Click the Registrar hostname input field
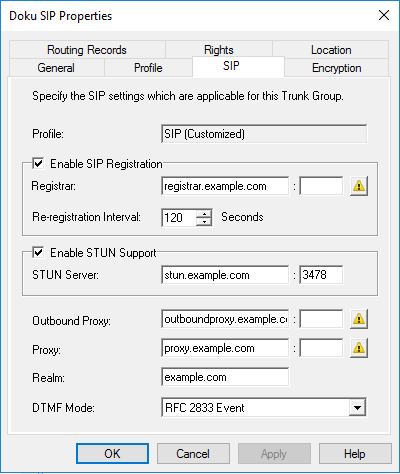The height and width of the screenshot is (474, 400). [x=225, y=186]
